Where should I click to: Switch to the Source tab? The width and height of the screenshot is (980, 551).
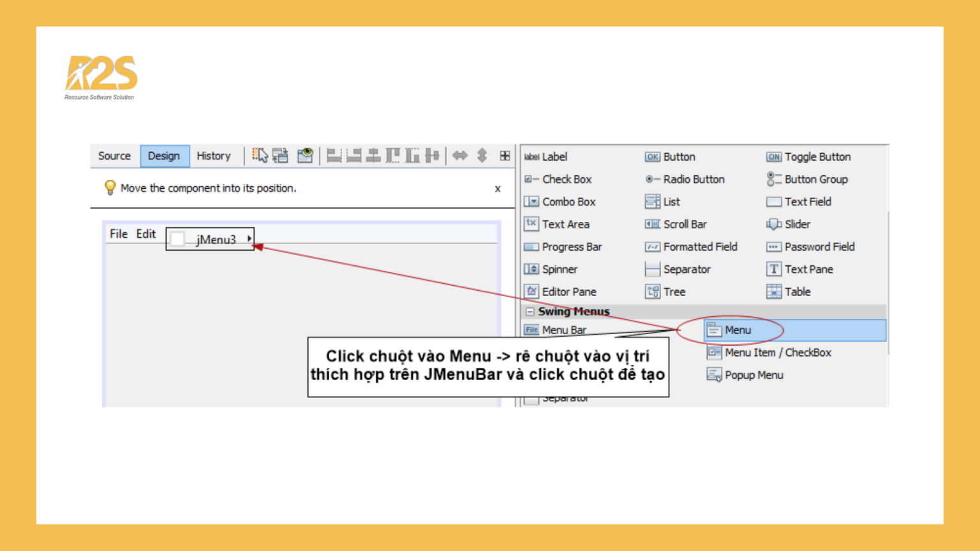[x=114, y=156]
